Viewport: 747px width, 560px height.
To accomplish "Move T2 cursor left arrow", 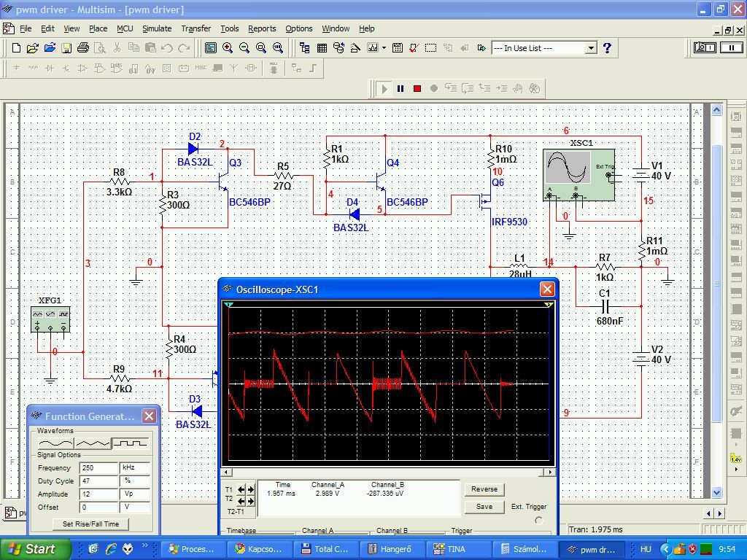I will [241, 501].
